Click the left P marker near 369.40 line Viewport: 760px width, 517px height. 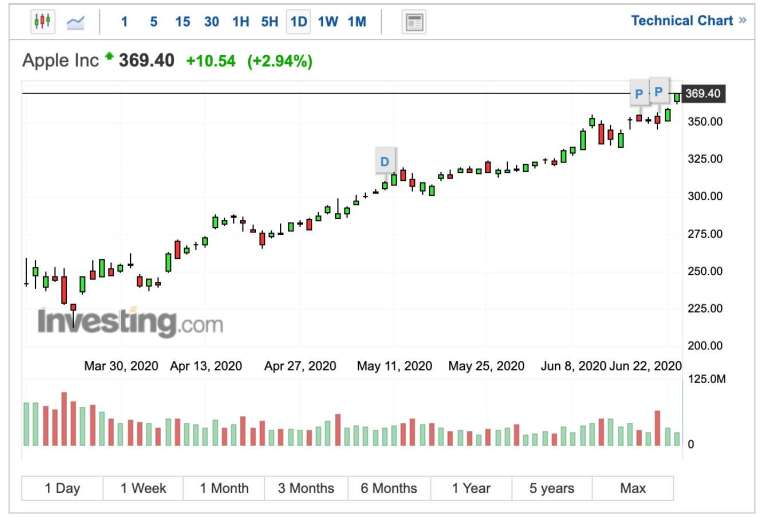pos(639,94)
